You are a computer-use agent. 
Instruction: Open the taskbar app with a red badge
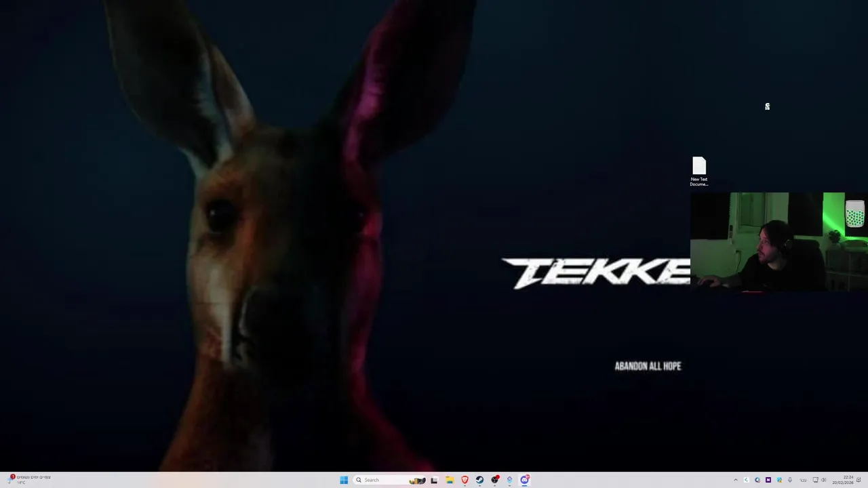pos(495,480)
